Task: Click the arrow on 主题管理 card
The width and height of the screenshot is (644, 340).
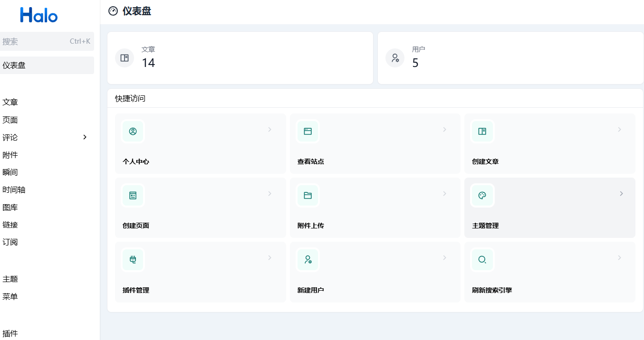Action: (x=621, y=193)
